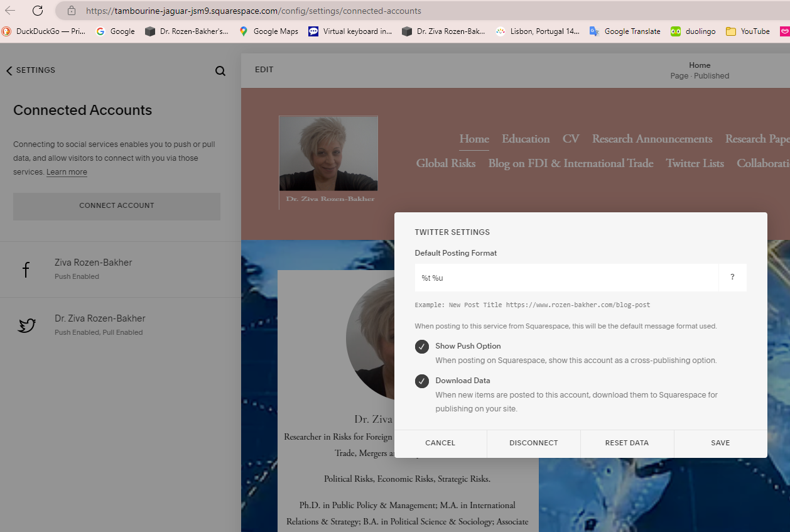Open Dr. Ziva Rozen-Bak... bookmark
Viewport: 790px width, 532px height.
click(444, 31)
